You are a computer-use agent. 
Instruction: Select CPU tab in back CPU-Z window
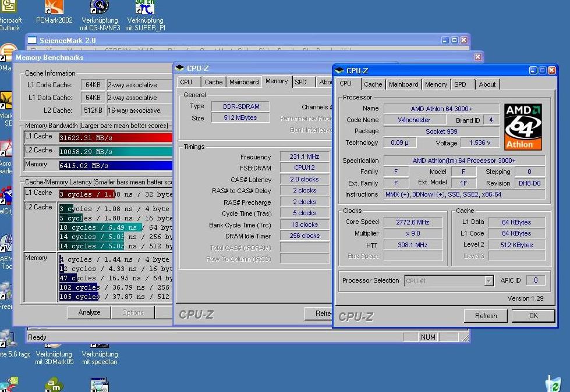pos(186,82)
